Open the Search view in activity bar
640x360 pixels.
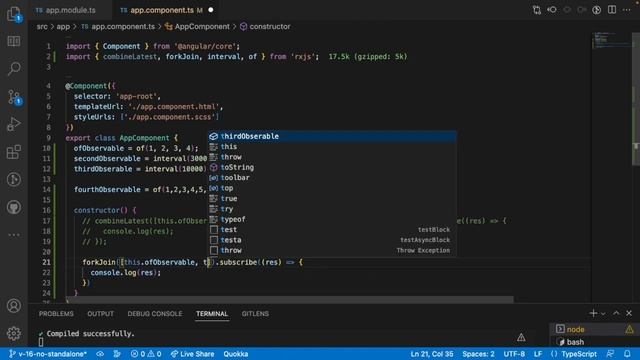coord(14,69)
